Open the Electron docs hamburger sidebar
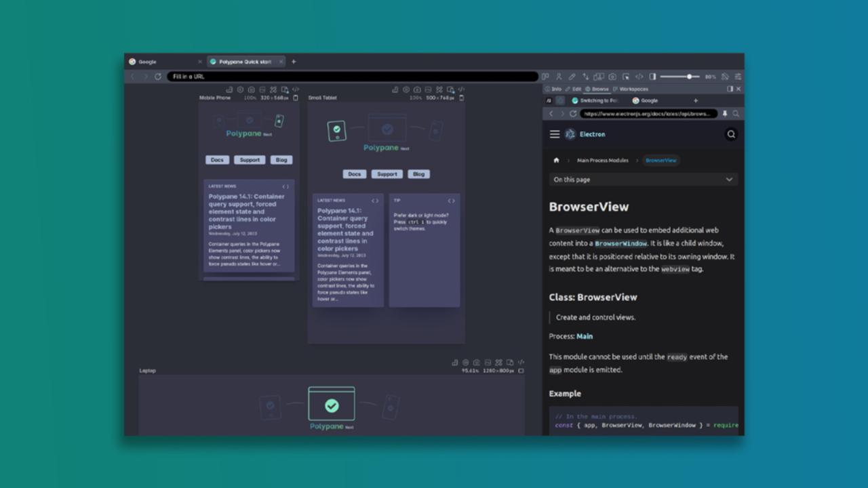The width and height of the screenshot is (868, 488). point(555,134)
